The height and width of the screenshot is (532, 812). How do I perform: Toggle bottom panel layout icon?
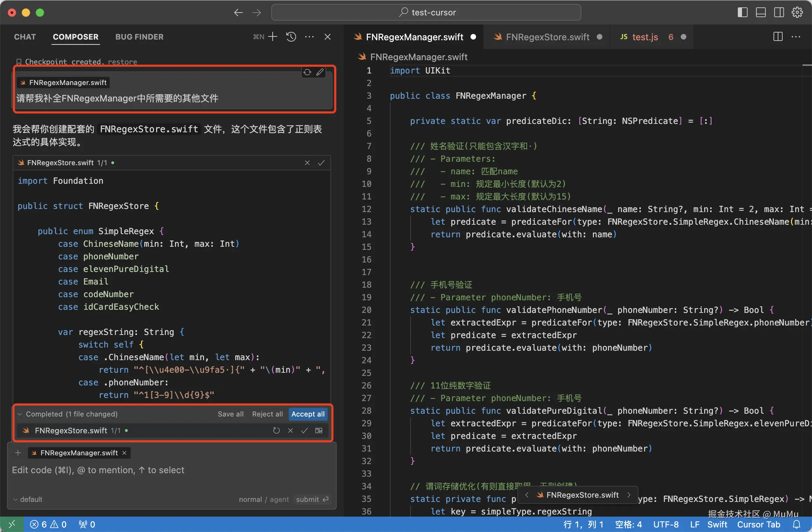click(761, 13)
